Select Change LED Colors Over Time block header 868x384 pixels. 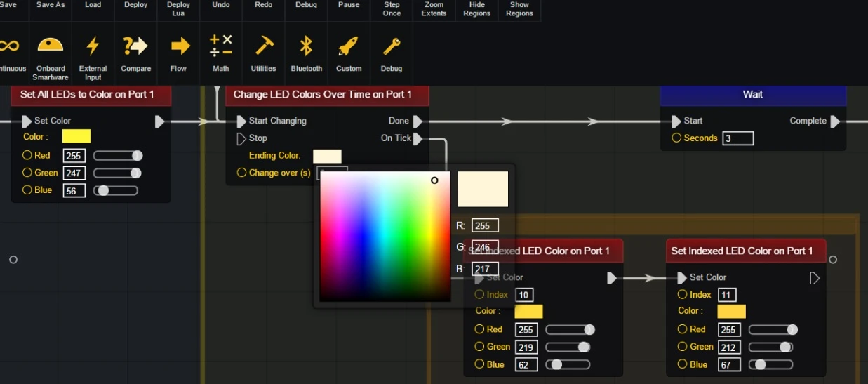click(x=326, y=95)
